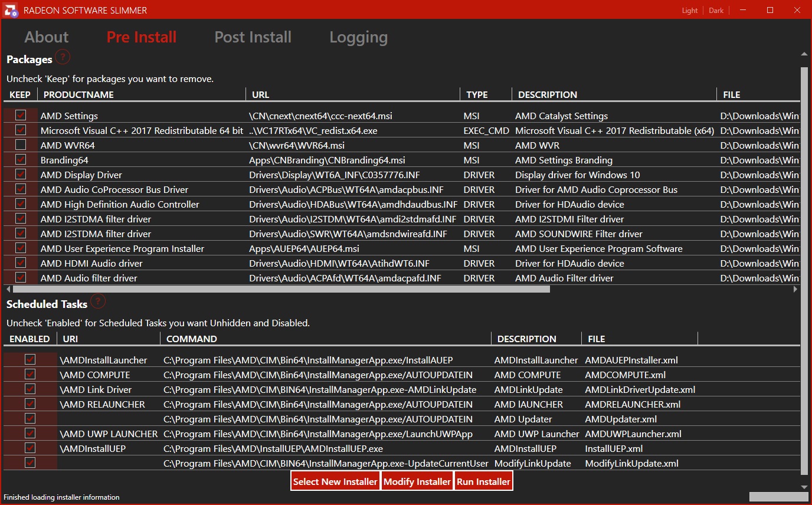Sort Scheduled Tasks by the FILE column header
Viewport: 812px width, 505px height.
click(x=640, y=339)
